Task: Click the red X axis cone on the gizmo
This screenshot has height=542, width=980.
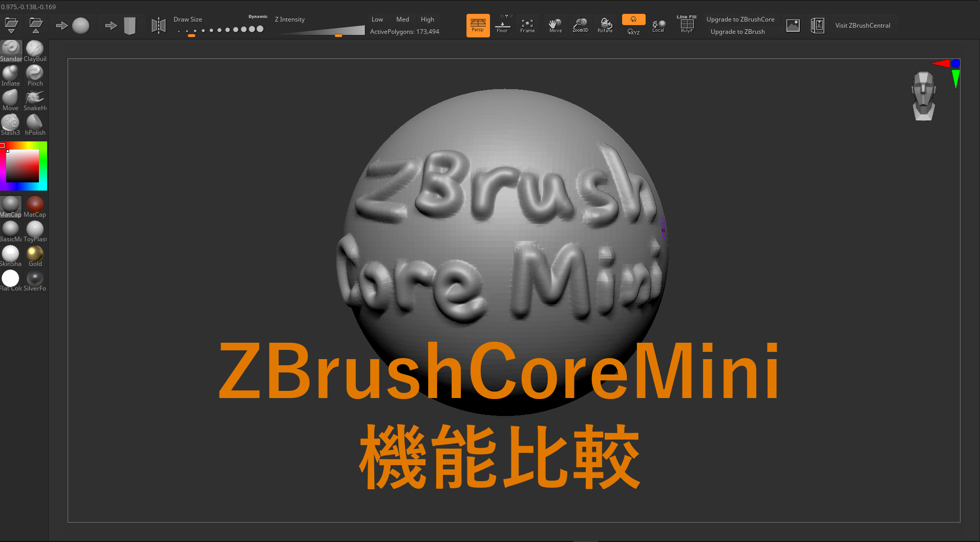Action: (941, 64)
